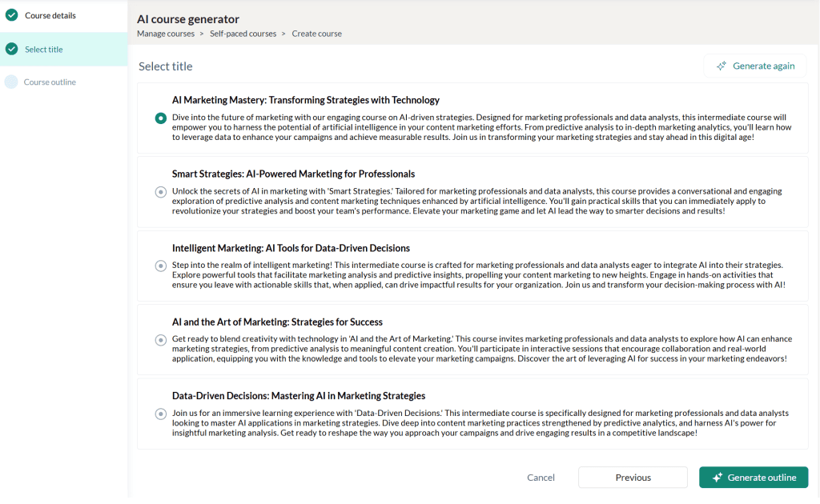The image size is (820, 504).
Task: Click sparkle icon on Generate again button
Action: (x=722, y=66)
